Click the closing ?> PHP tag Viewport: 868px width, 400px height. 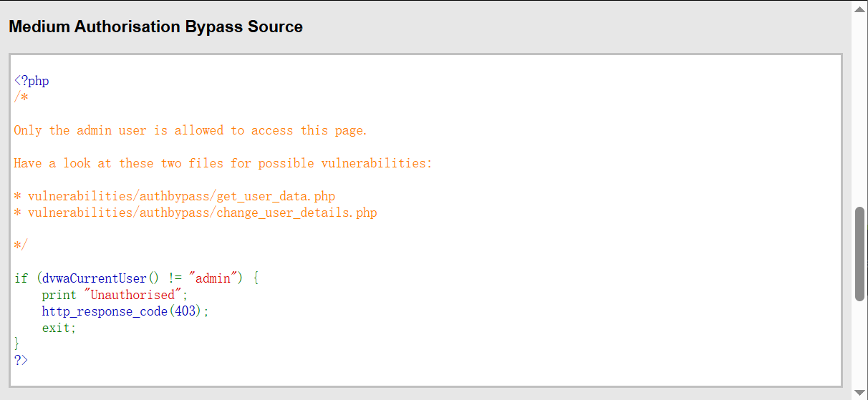click(x=21, y=360)
